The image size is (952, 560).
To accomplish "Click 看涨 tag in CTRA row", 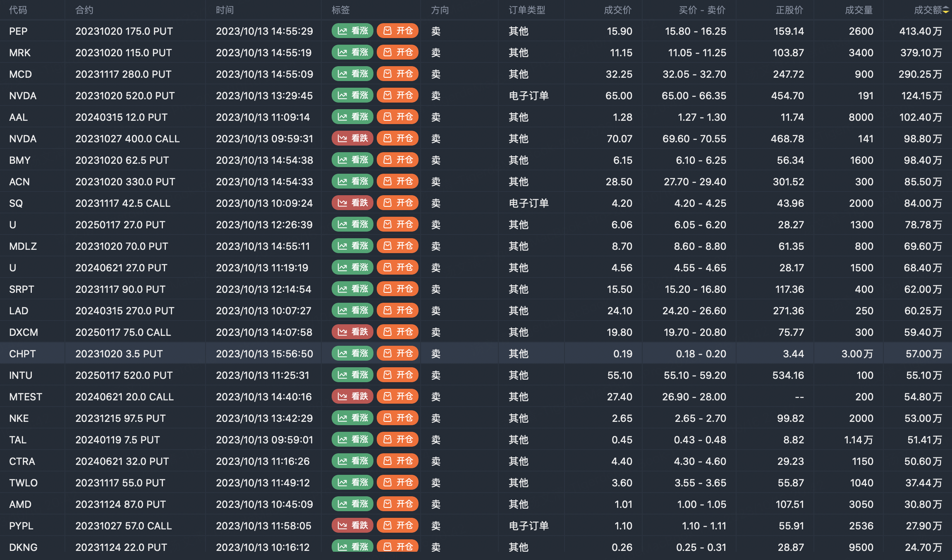I will (x=352, y=461).
